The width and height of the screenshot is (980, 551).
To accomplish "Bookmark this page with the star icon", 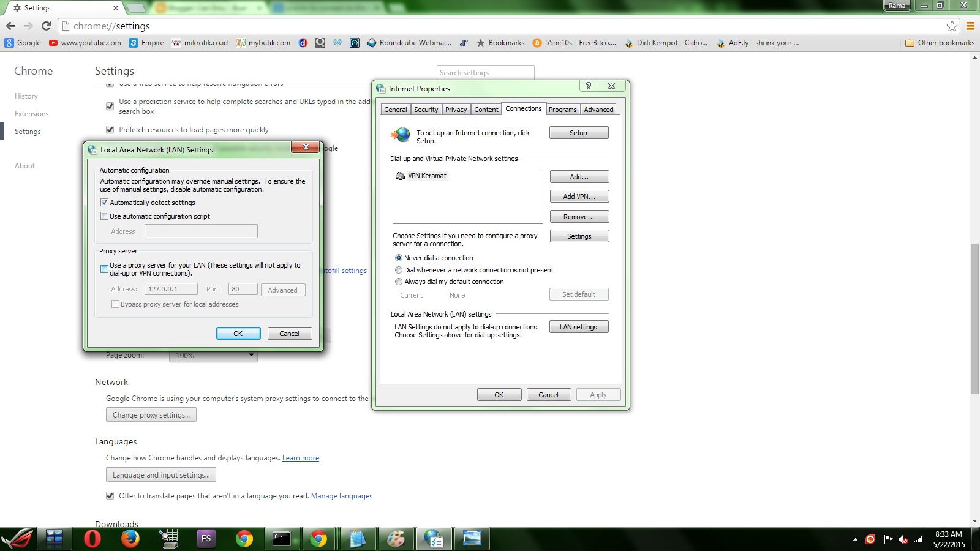I will click(952, 26).
